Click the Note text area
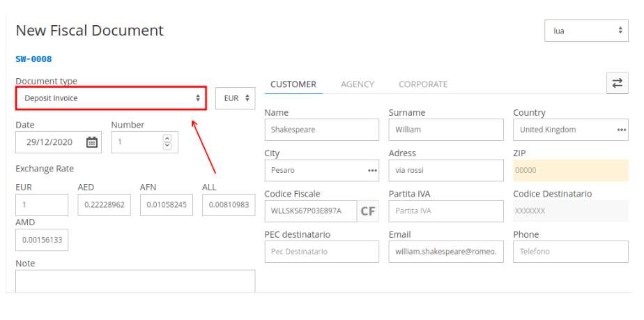 [135, 281]
